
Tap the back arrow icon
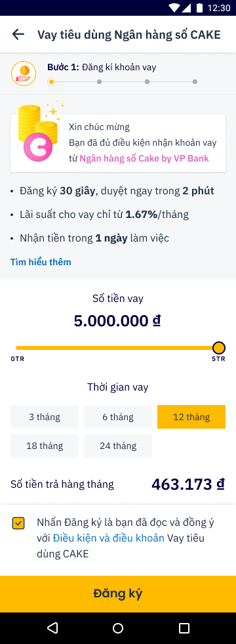[18, 35]
